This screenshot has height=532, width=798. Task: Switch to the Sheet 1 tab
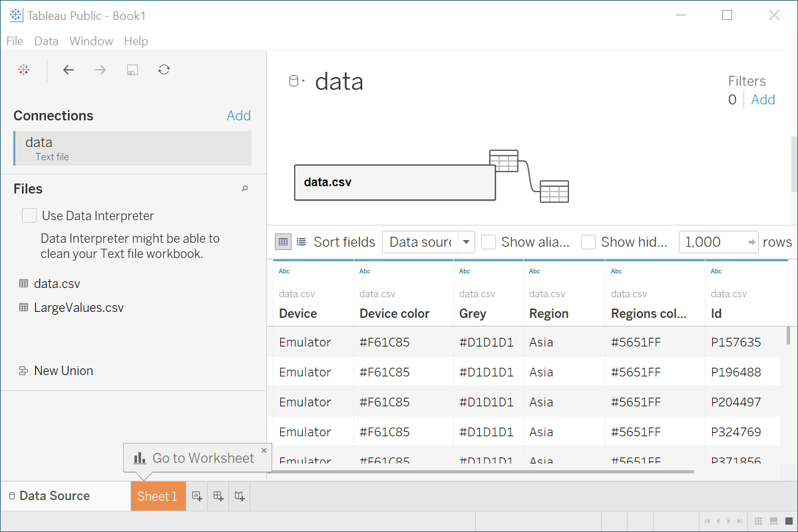pyautogui.click(x=157, y=495)
